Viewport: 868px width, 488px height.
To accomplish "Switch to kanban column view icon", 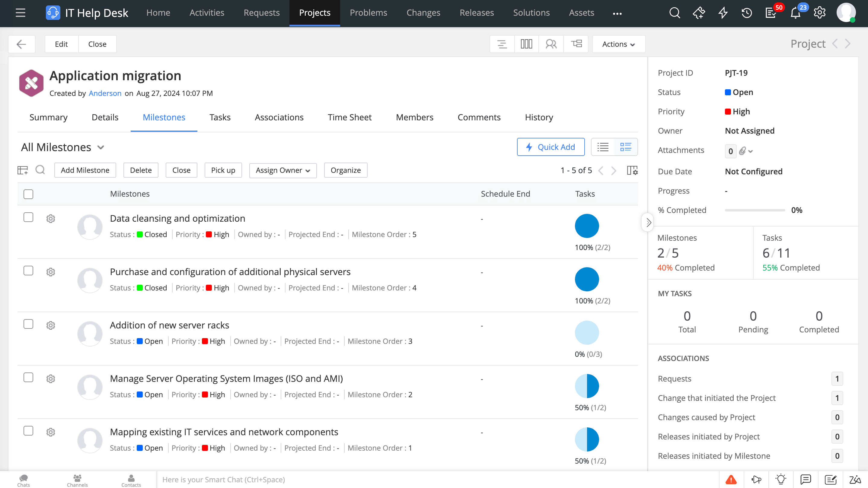I will (526, 44).
